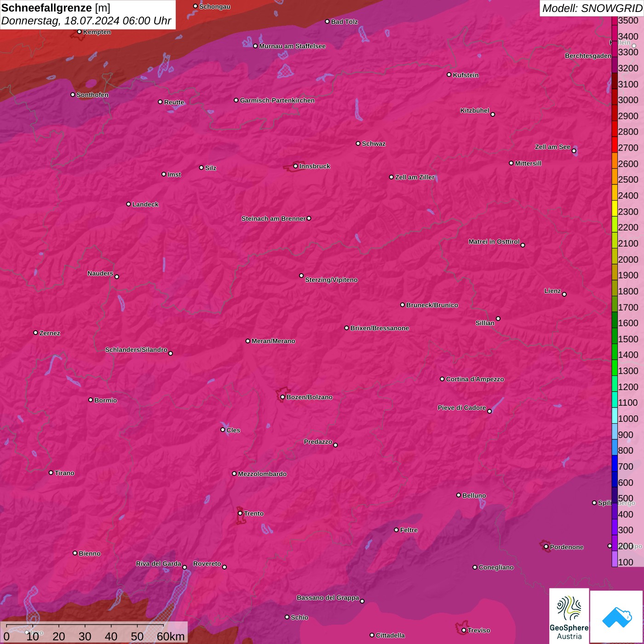Click the Landeck map marker
The width and height of the screenshot is (644, 644).
[128, 204]
